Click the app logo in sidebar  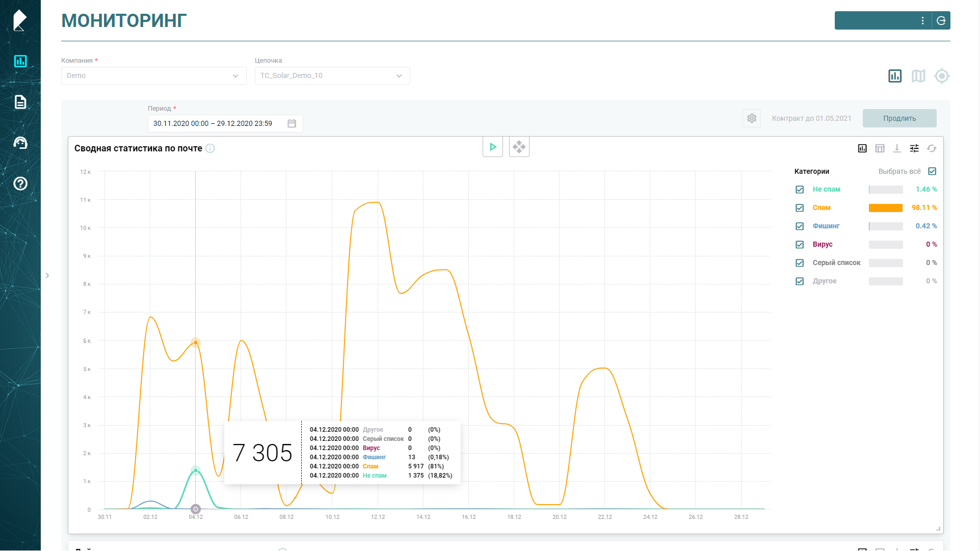tap(19, 20)
